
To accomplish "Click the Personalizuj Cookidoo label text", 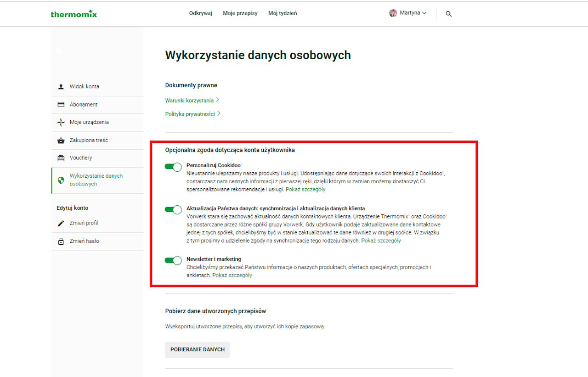I will click(x=215, y=165).
